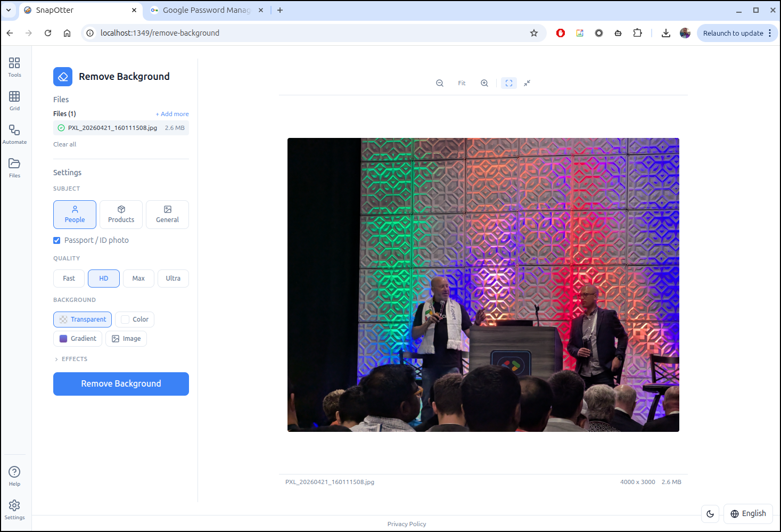Open the Settings gear in the sidebar
The image size is (781, 532).
point(14,510)
